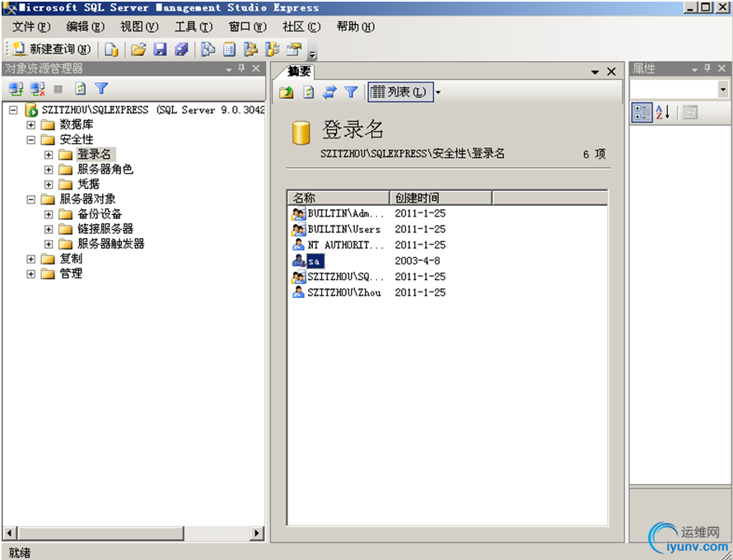Click Disconnect icon in Object Explorer
733x560 pixels.
pyautogui.click(x=37, y=88)
